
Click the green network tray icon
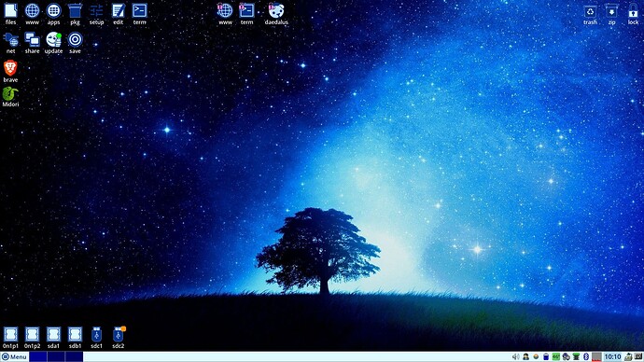(x=576, y=356)
